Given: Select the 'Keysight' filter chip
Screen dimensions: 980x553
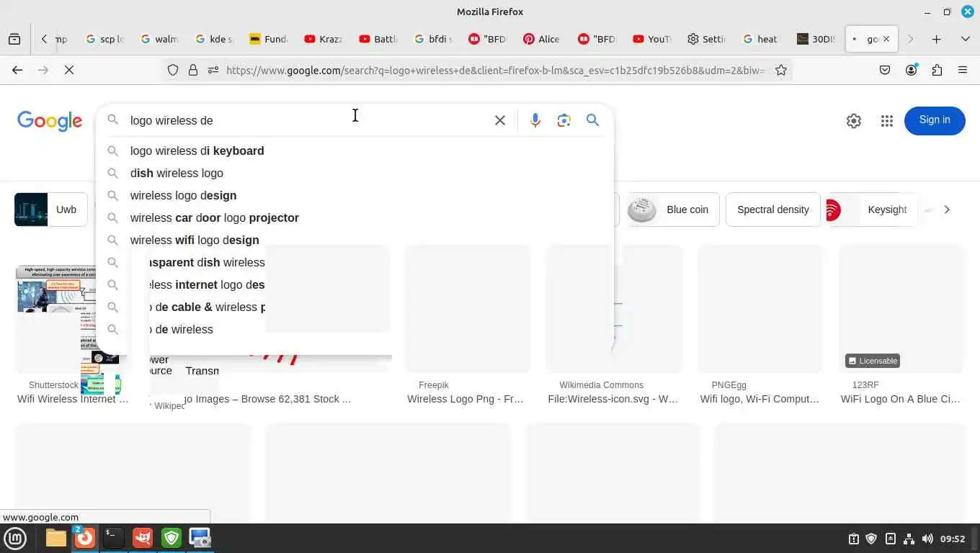Looking at the screenshot, I should click(873, 210).
